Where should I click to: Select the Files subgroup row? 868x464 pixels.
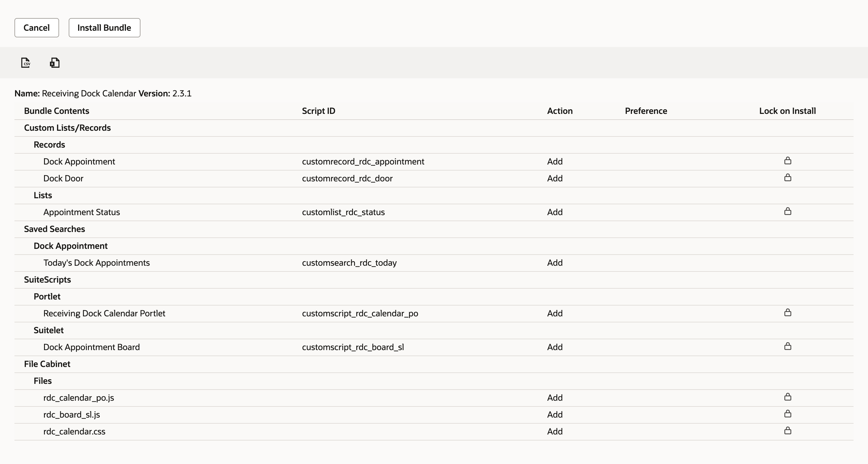434,381
